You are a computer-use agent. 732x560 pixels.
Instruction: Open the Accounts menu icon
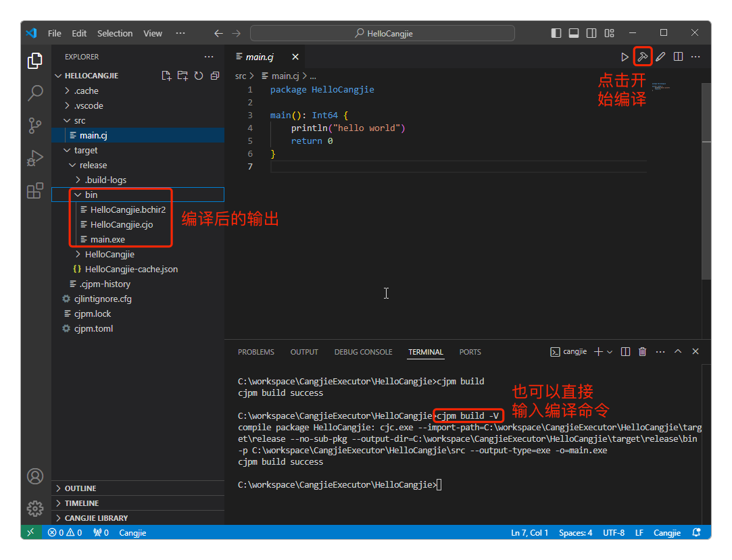pos(35,476)
